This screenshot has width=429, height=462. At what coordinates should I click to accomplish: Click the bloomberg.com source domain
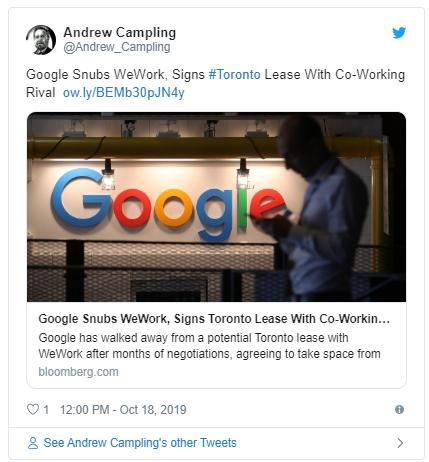point(78,371)
